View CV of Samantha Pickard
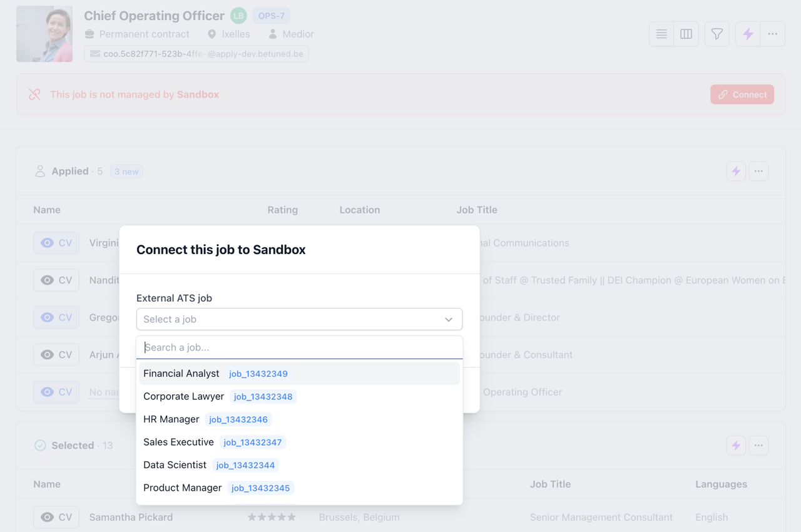 (56, 517)
